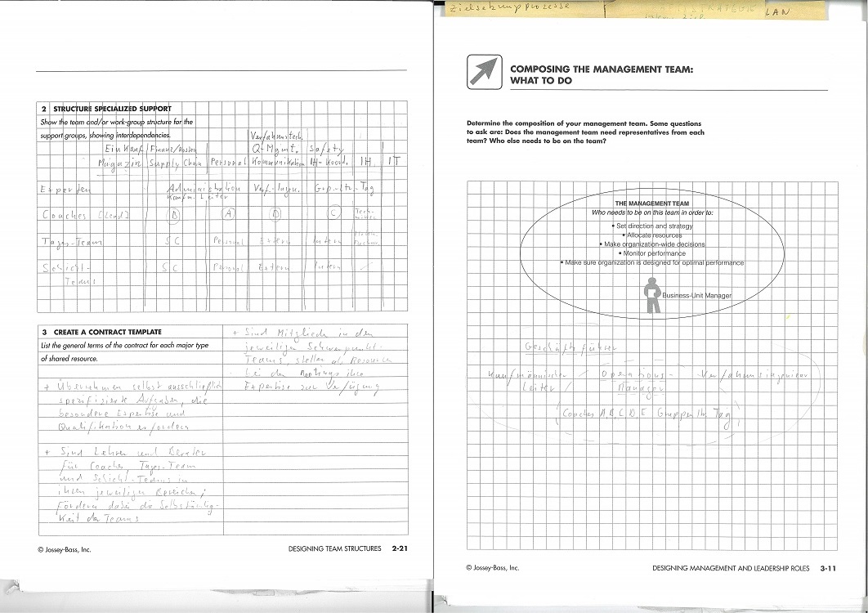This screenshot has width=868, height=613.
Task: Click handwritten 'Administration' in Experten row
Action: (x=204, y=188)
